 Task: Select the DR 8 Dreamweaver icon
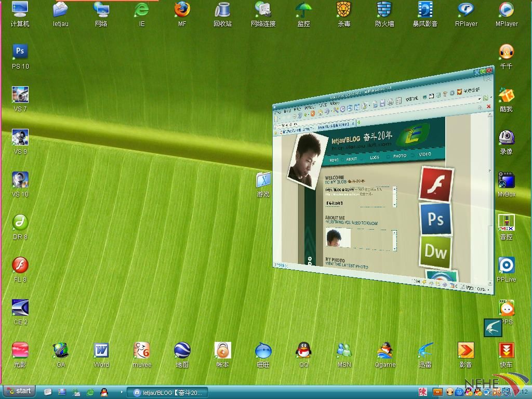[x=20, y=223]
